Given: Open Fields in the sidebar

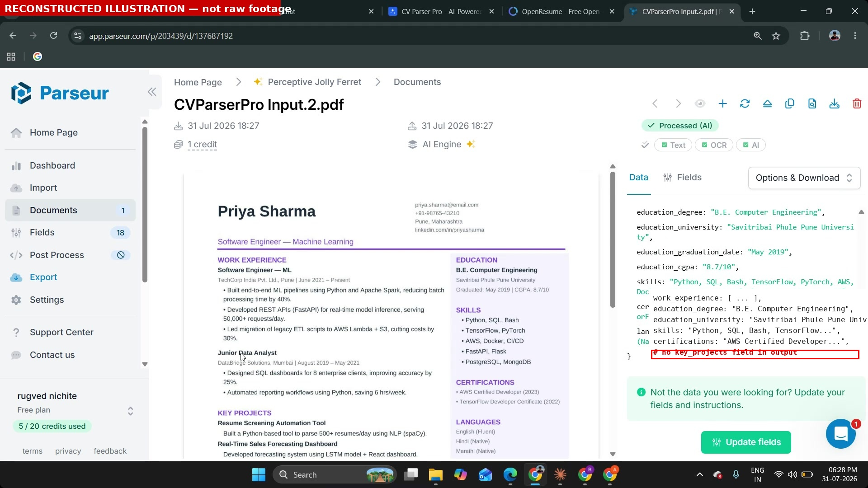Looking at the screenshot, I should point(70,232).
